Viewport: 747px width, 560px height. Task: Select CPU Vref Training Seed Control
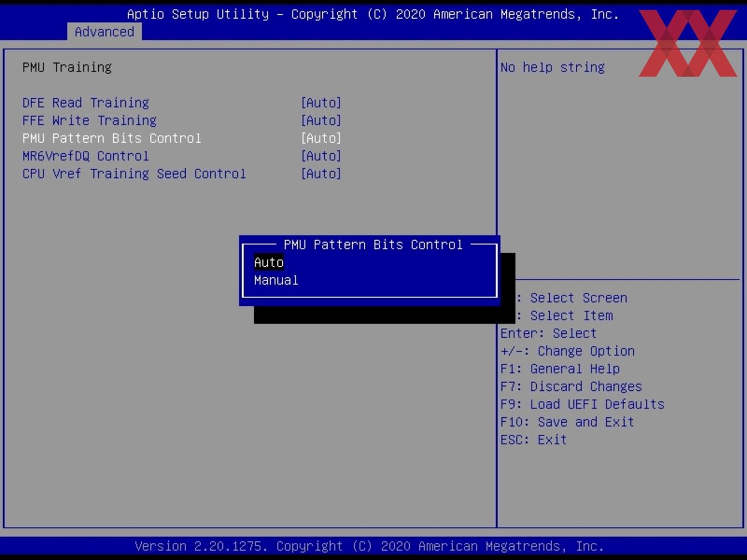click(134, 173)
